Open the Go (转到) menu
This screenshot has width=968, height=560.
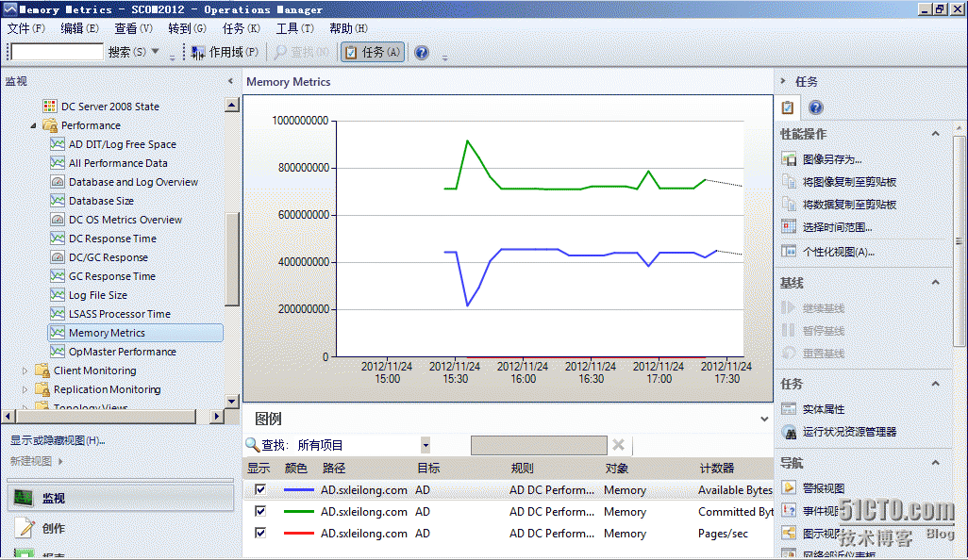pos(187,28)
